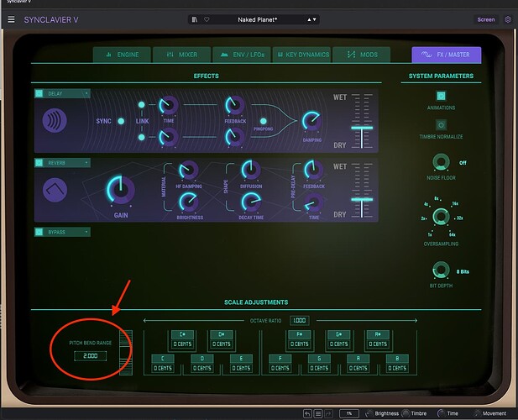Click the Reverb effect round icon
Image resolution: width=518 pixels, height=420 pixels.
pos(55,190)
